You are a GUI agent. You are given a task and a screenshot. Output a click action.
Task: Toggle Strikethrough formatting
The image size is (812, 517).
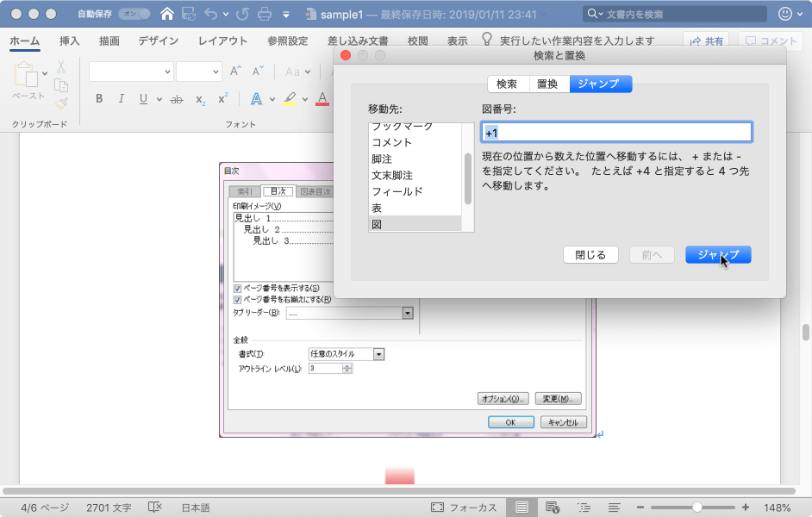coord(177,99)
